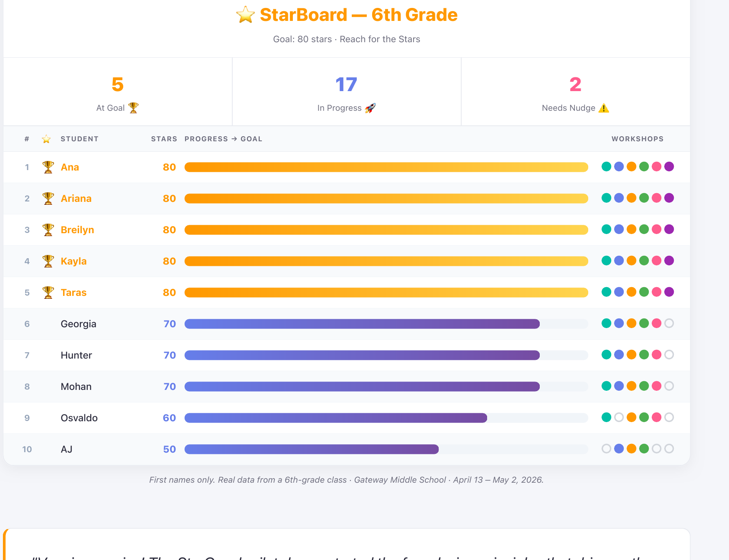Click Osvaldo's empty second workshop dot

(x=619, y=417)
